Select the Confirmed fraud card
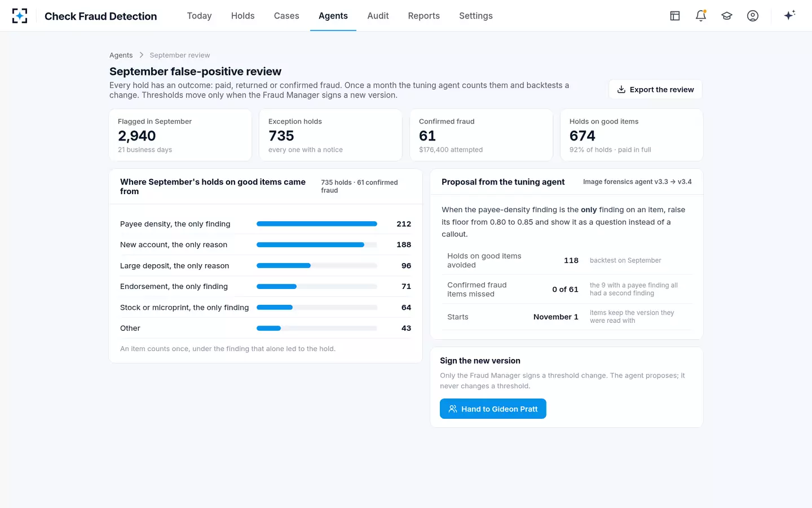The width and height of the screenshot is (812, 508). pos(481,135)
